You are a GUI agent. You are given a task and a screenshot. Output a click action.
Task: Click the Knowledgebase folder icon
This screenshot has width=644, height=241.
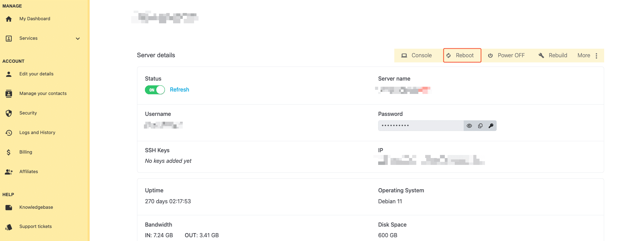9,207
